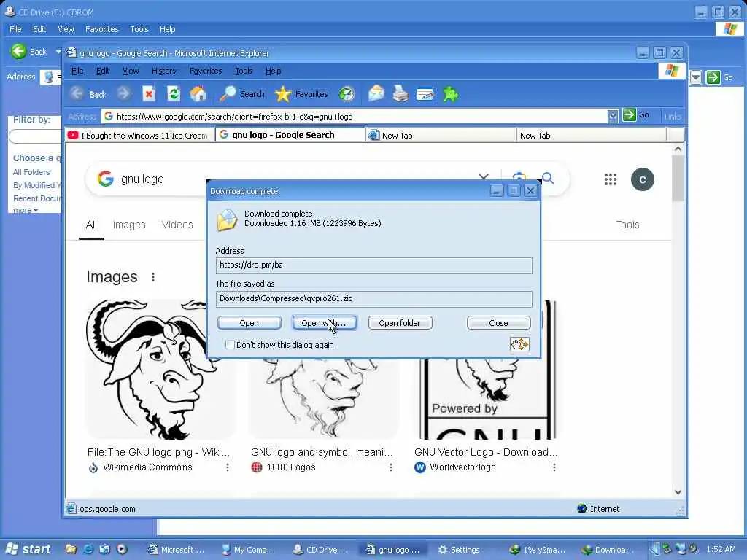Click the hand-drag icon in Download complete dialog
The height and width of the screenshot is (560, 747).
click(519, 344)
